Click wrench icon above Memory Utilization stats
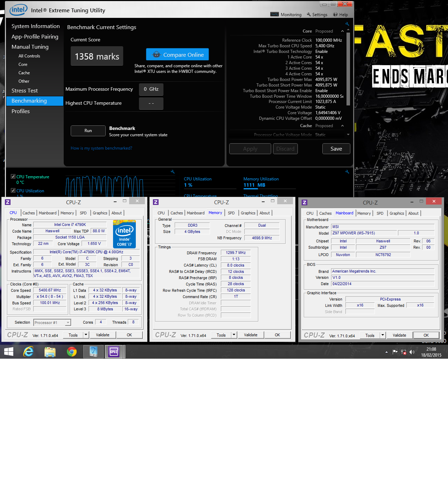Image resolution: width=448 pixels, height=496 pixels. click(347, 172)
